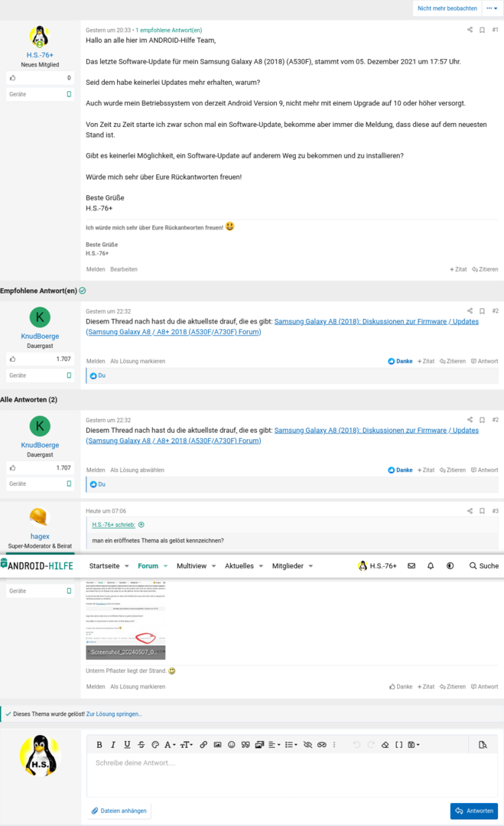Toggle dark/light style in navbar
Screen dimensions: 504x826
[450, 566]
